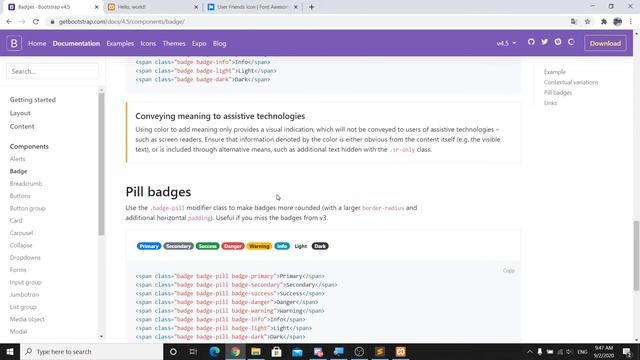Open the Chrome three-dot menu
Screen dimensions: 640x360
[631, 22]
